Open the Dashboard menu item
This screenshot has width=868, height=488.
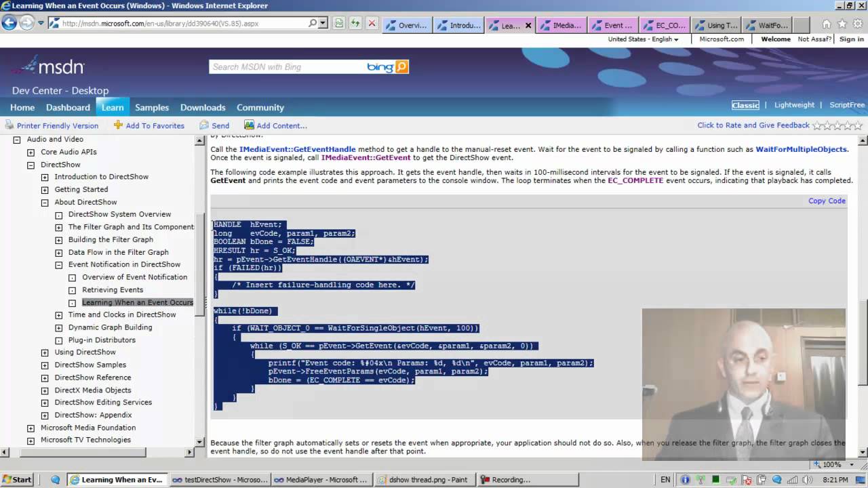68,107
